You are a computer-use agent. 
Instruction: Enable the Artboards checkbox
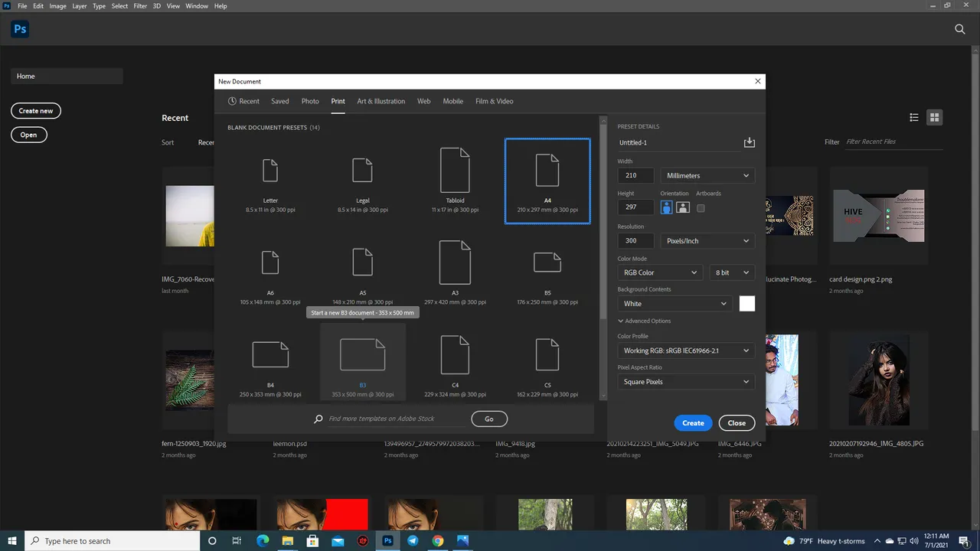pyautogui.click(x=701, y=207)
